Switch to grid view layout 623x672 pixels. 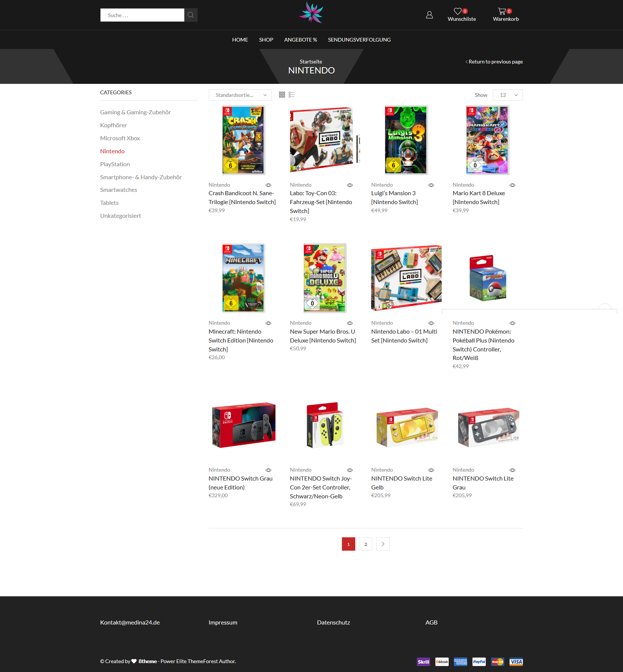tap(282, 95)
